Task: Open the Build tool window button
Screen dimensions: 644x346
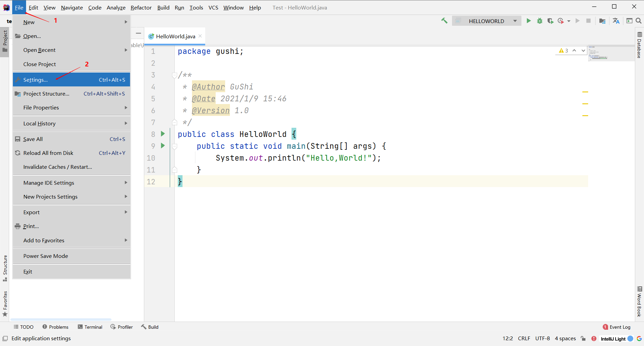Action: 150,327
